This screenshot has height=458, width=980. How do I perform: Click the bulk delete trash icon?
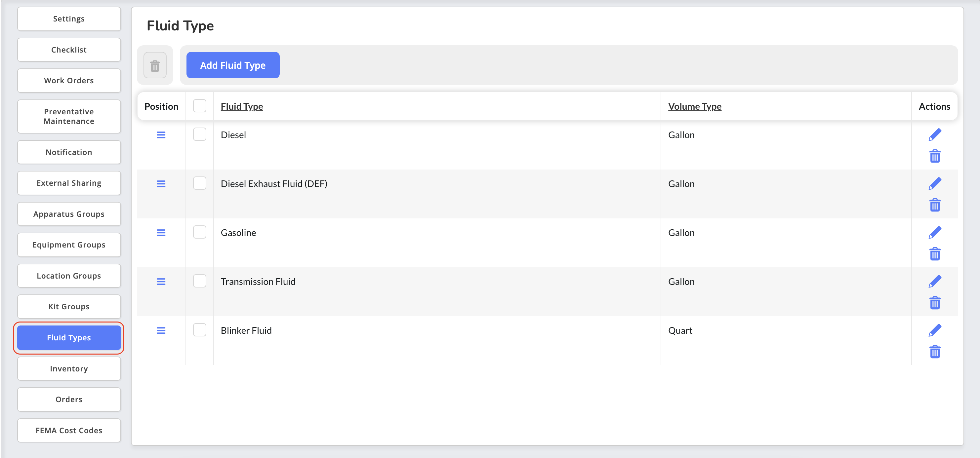155,65
